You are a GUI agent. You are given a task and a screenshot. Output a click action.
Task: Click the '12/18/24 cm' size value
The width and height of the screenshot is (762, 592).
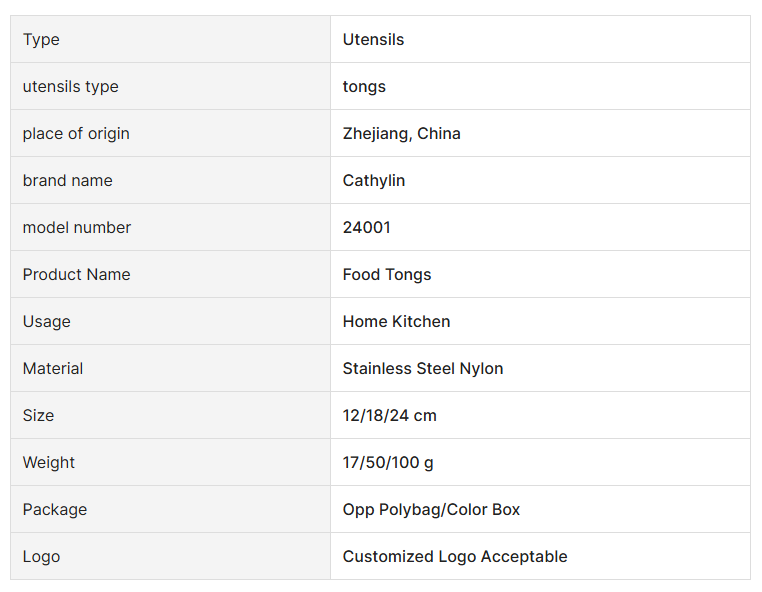coord(389,416)
